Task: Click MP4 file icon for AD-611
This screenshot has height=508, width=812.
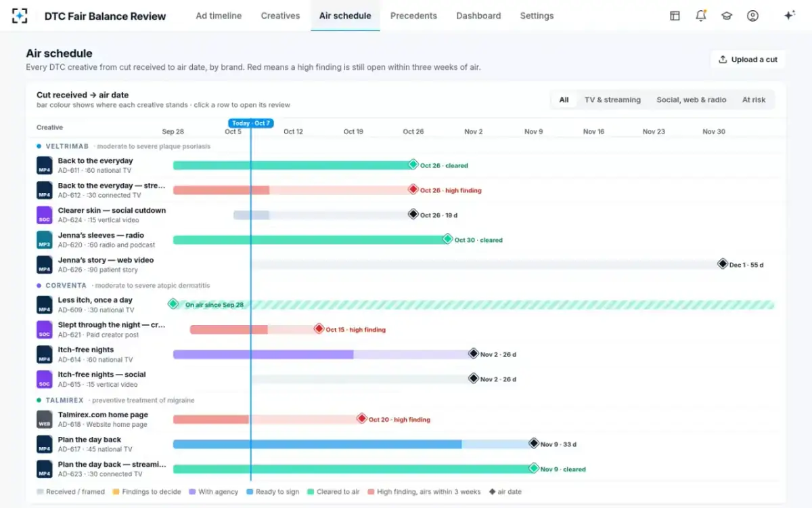Action: click(44, 165)
